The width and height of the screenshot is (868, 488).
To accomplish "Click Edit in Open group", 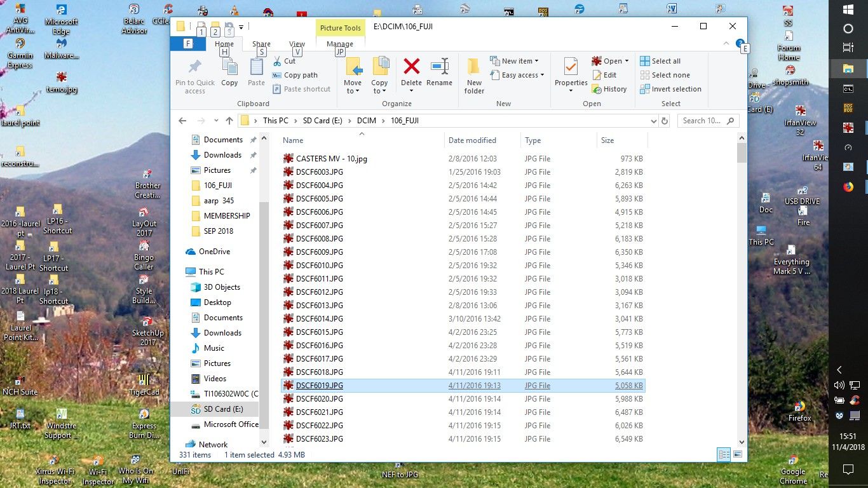I will pyautogui.click(x=604, y=75).
